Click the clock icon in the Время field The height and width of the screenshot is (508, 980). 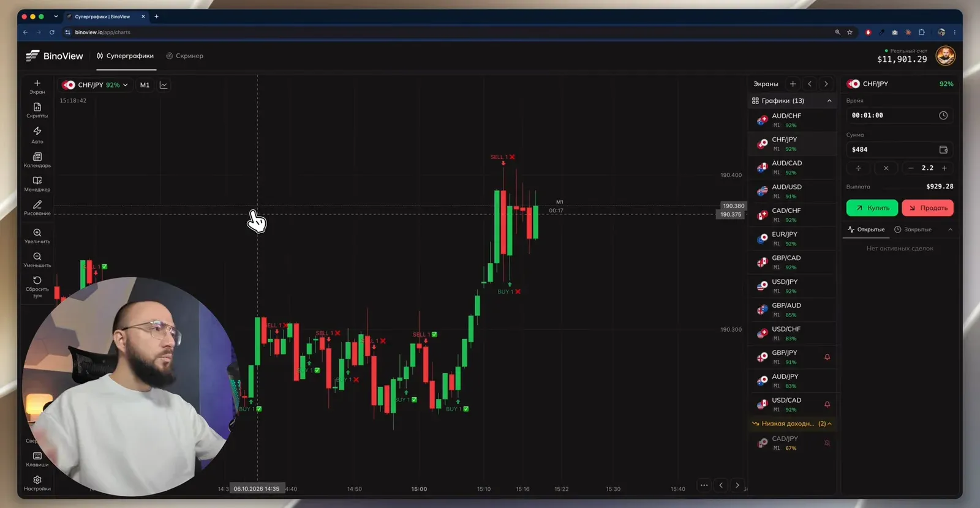pos(943,115)
